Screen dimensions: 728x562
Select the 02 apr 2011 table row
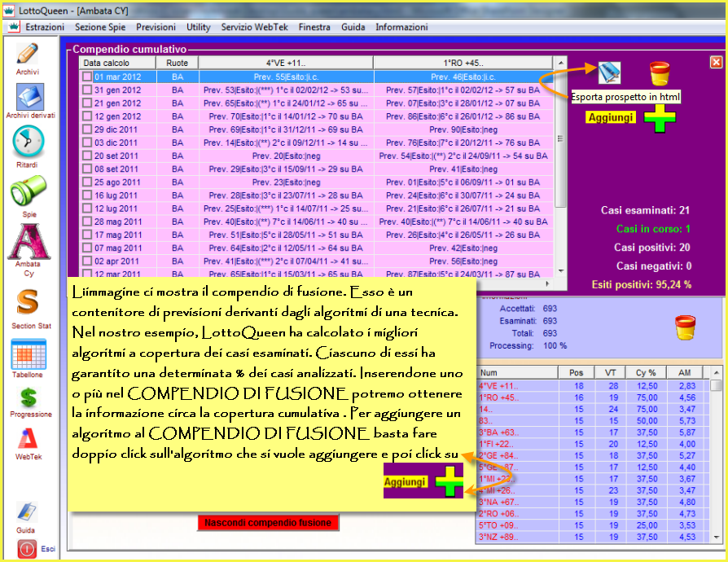click(x=317, y=261)
